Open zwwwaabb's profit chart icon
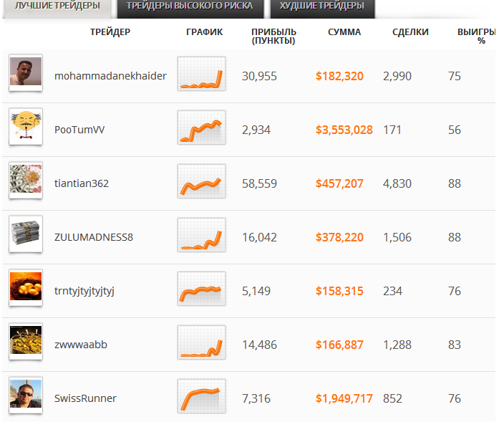Image resolution: width=504 pixels, height=422 pixels. pos(201,342)
